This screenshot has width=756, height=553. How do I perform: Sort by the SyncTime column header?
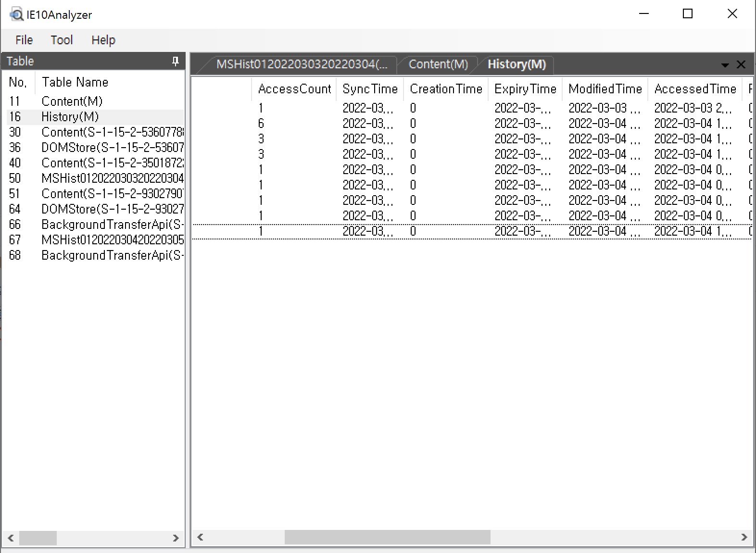tap(370, 89)
